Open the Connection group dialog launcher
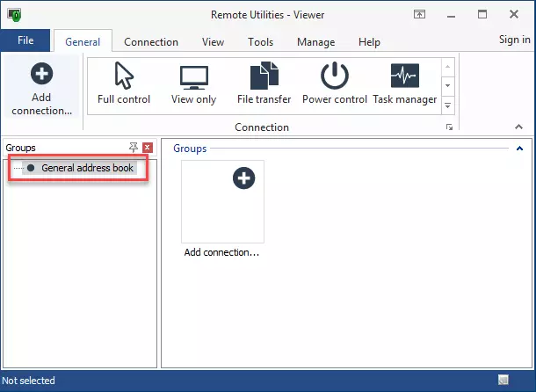Image resolution: width=536 pixels, height=392 pixels. (449, 127)
